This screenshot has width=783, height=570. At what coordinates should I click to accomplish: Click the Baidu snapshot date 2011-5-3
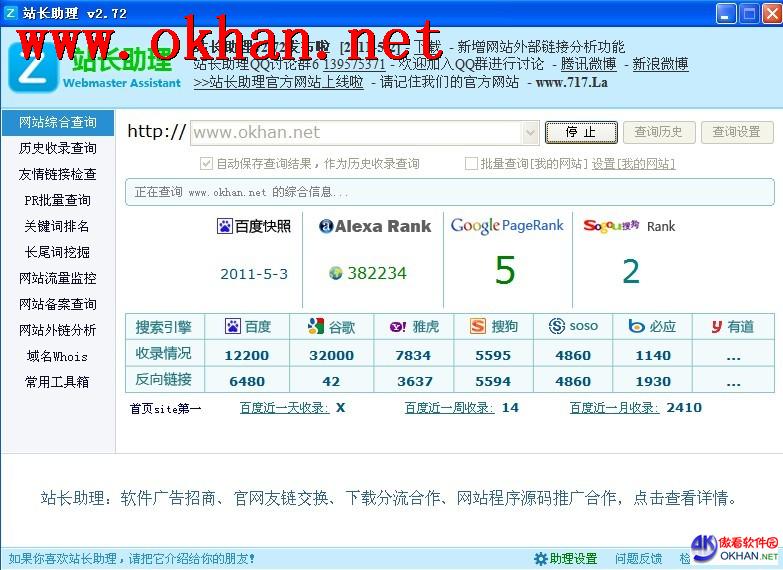point(254,274)
